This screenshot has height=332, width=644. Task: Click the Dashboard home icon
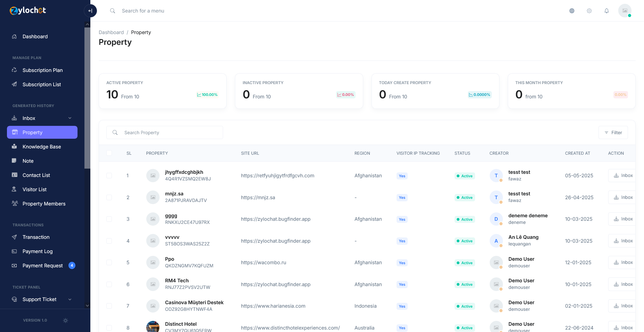coord(14,37)
